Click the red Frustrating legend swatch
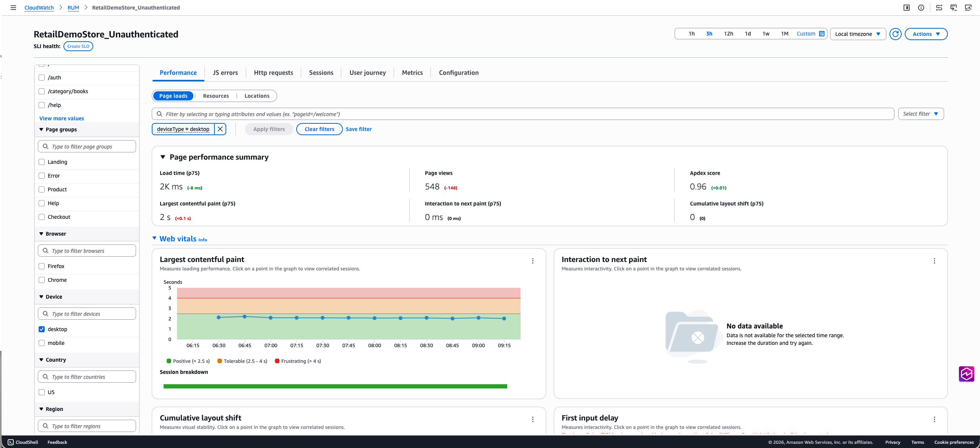This screenshot has height=448, width=980. pos(277,361)
